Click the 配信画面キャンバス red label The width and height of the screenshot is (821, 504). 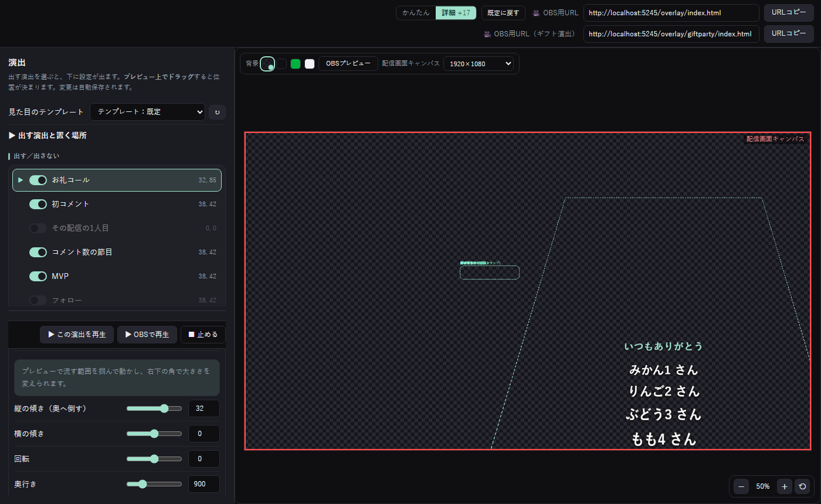click(x=775, y=139)
